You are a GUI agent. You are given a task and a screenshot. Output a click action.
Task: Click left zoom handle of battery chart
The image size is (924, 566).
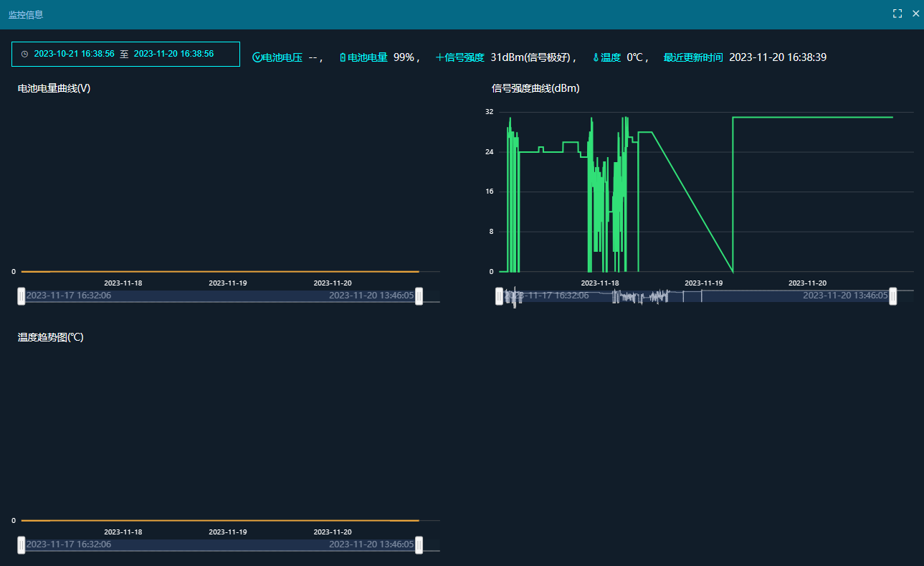tap(22, 296)
